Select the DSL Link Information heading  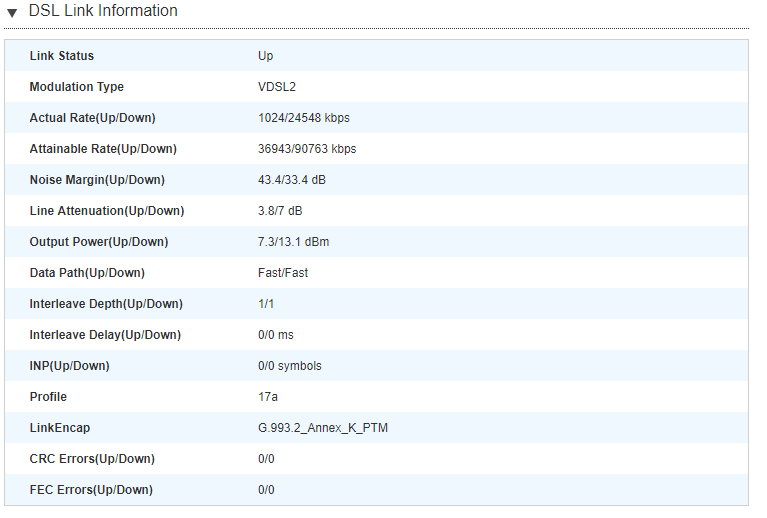(x=103, y=10)
